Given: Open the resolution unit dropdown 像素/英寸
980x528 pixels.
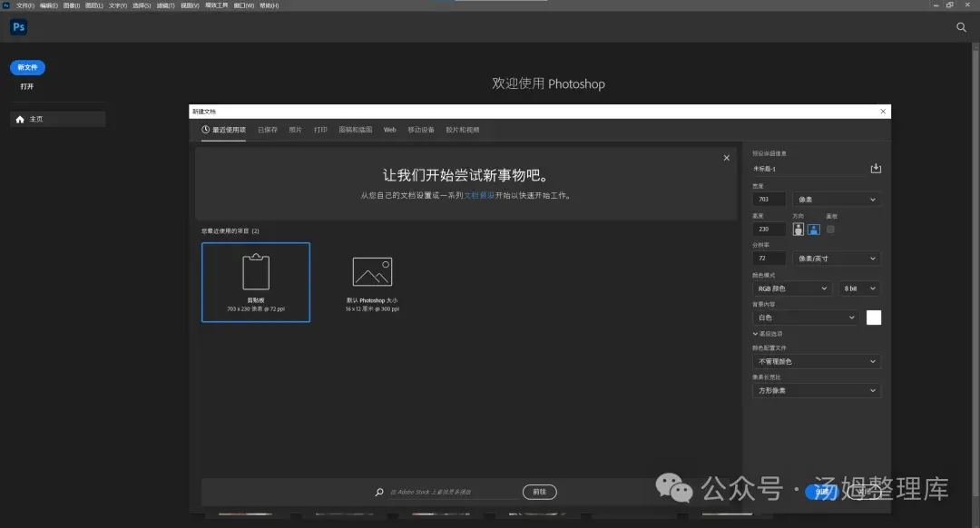Looking at the screenshot, I should pos(837,259).
